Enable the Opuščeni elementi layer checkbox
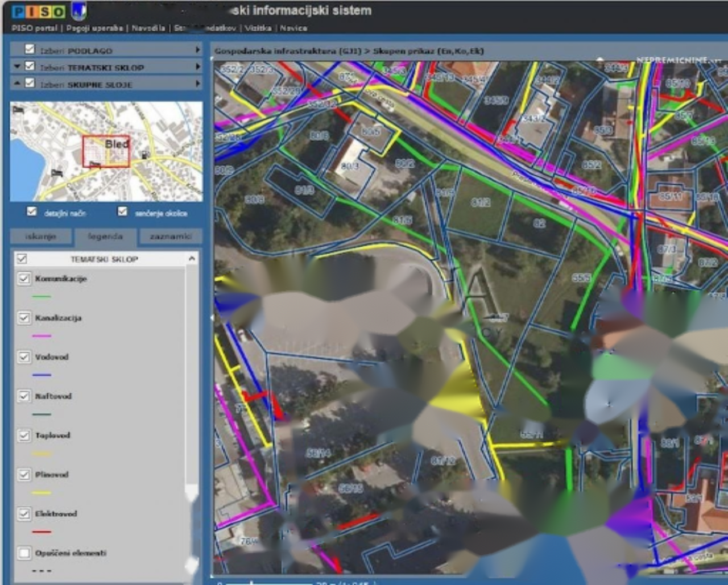Image resolution: width=728 pixels, height=585 pixels. pyautogui.click(x=24, y=553)
